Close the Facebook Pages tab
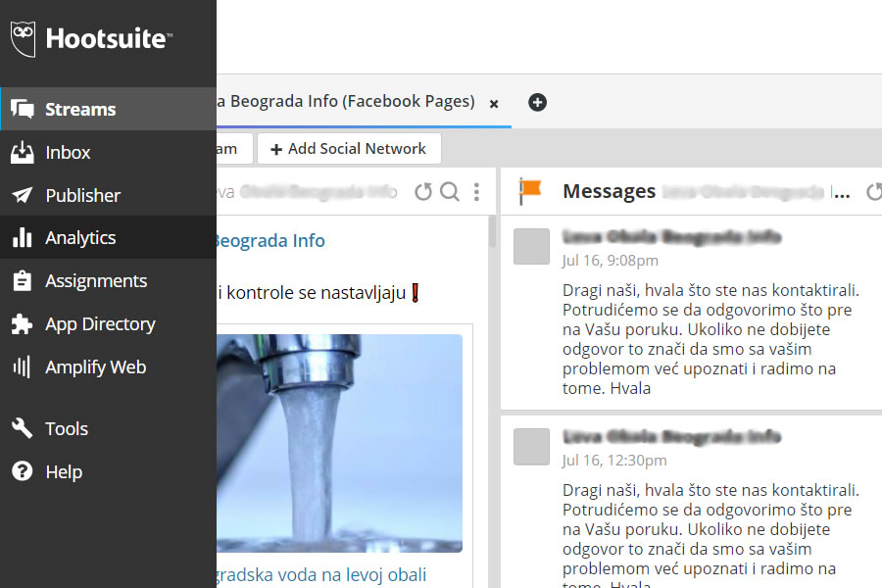Viewport: 882px width, 588px height. click(494, 103)
